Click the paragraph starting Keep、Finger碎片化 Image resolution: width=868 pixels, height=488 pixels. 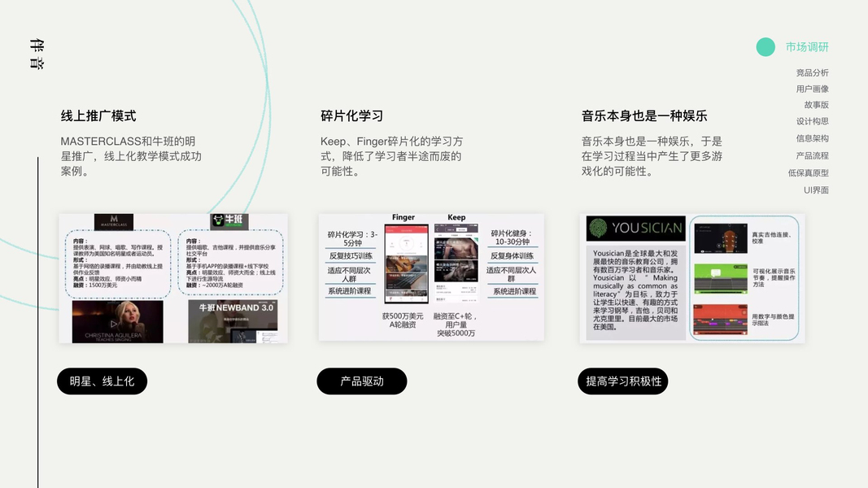pos(392,156)
